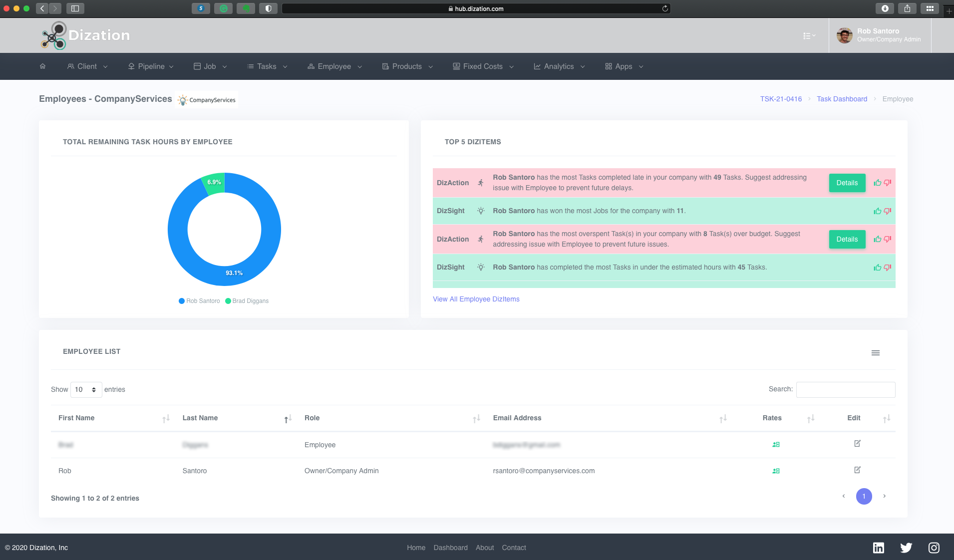Viewport: 954px width, 560px height.
Task: Sort table by Last Name
Action: pyautogui.click(x=237, y=418)
